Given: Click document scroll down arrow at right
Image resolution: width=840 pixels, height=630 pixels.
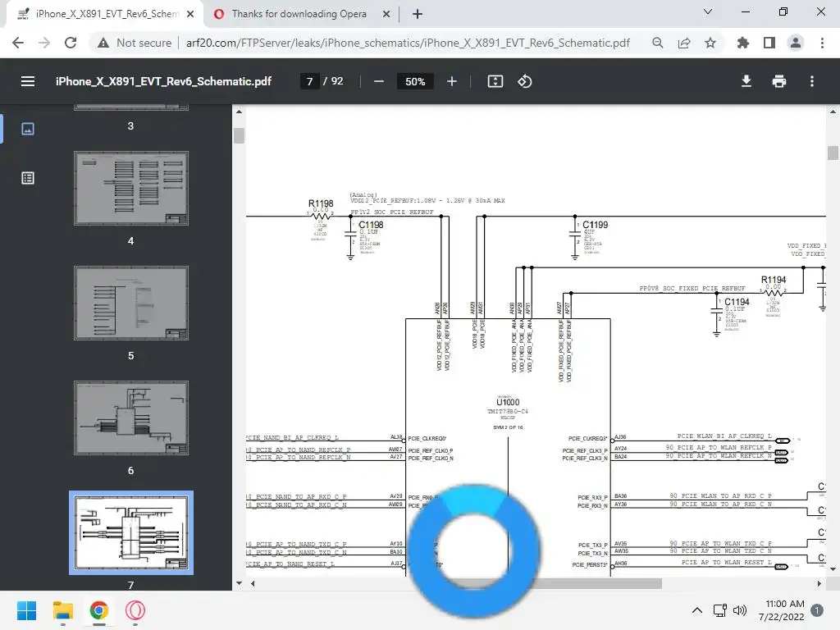Looking at the screenshot, I should [x=833, y=569].
